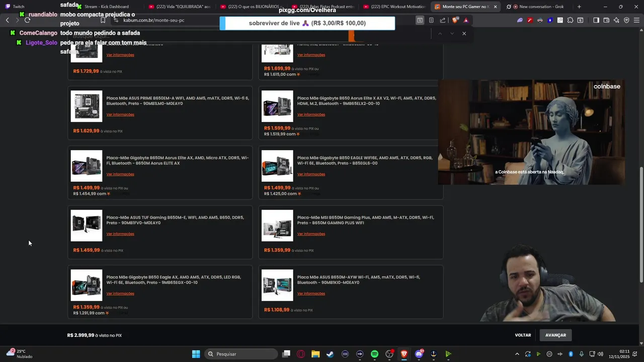Reload the KaBuM page
The width and height of the screenshot is (644, 362).
[x=27, y=20]
